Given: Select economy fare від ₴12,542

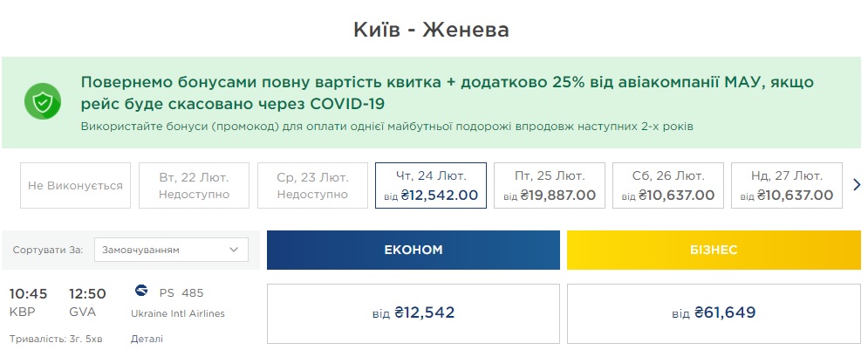Looking at the screenshot, I should 413,312.
